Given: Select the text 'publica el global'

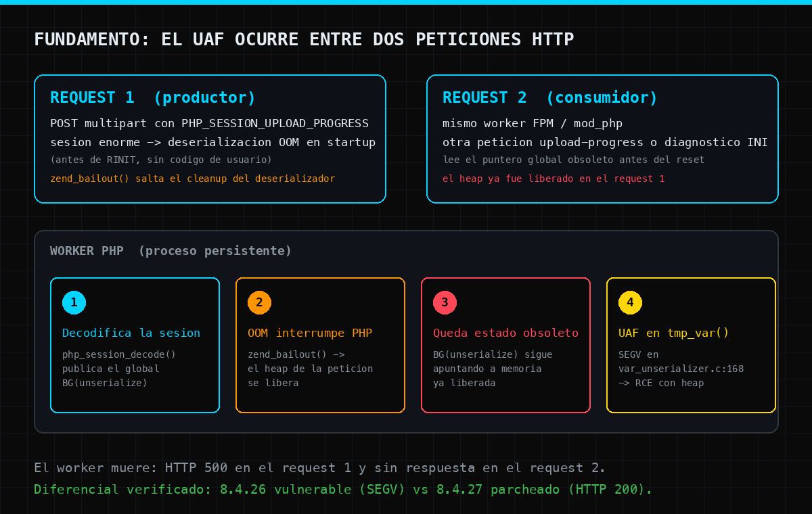Looking at the screenshot, I should (110, 369).
